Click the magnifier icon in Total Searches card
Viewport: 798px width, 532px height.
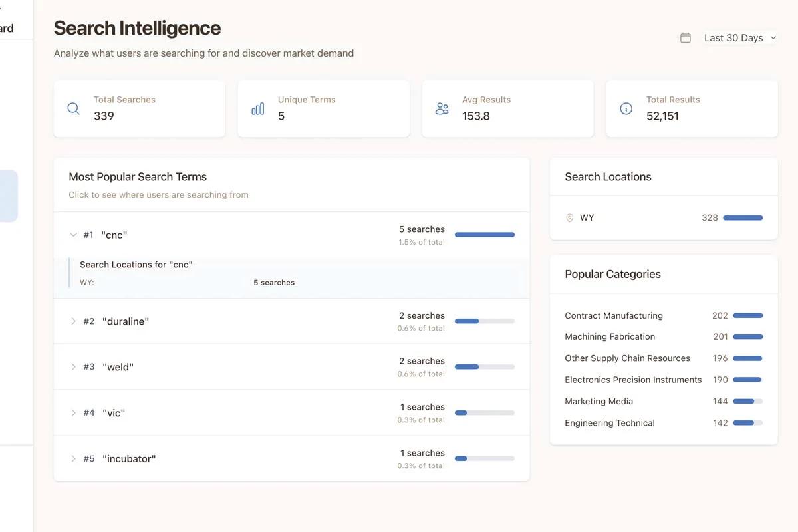[74, 109]
